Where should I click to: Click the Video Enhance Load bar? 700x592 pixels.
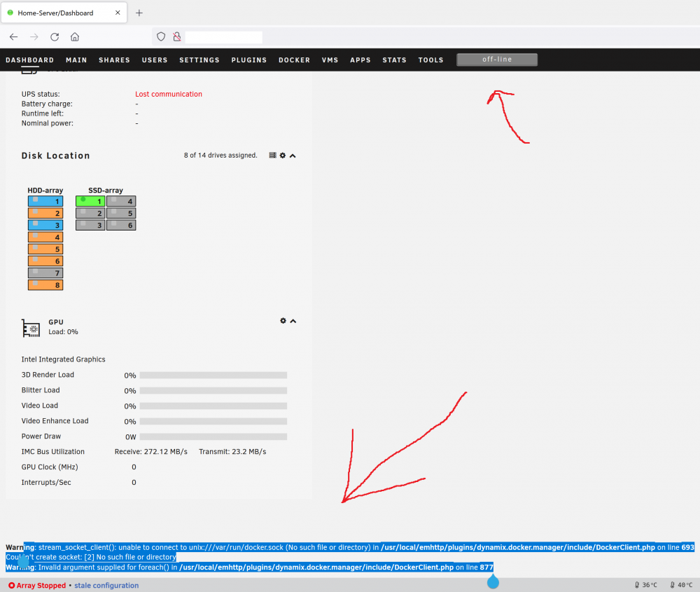[213, 421]
